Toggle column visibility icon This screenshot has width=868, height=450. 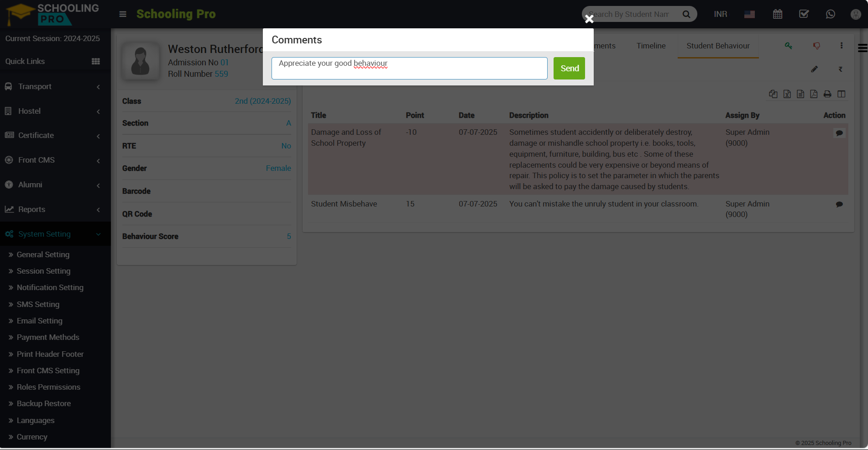point(842,94)
